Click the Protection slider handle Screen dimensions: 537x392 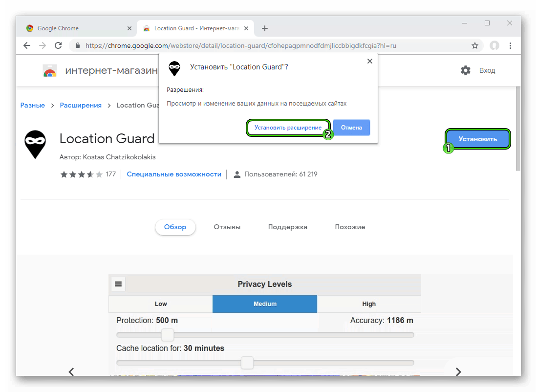(x=168, y=335)
